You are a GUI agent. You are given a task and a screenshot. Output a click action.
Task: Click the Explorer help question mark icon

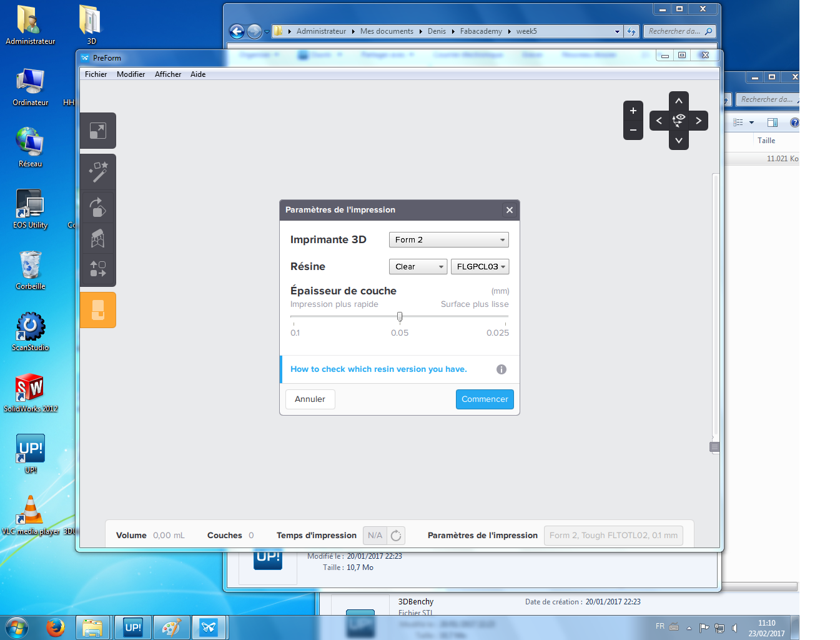[794, 122]
